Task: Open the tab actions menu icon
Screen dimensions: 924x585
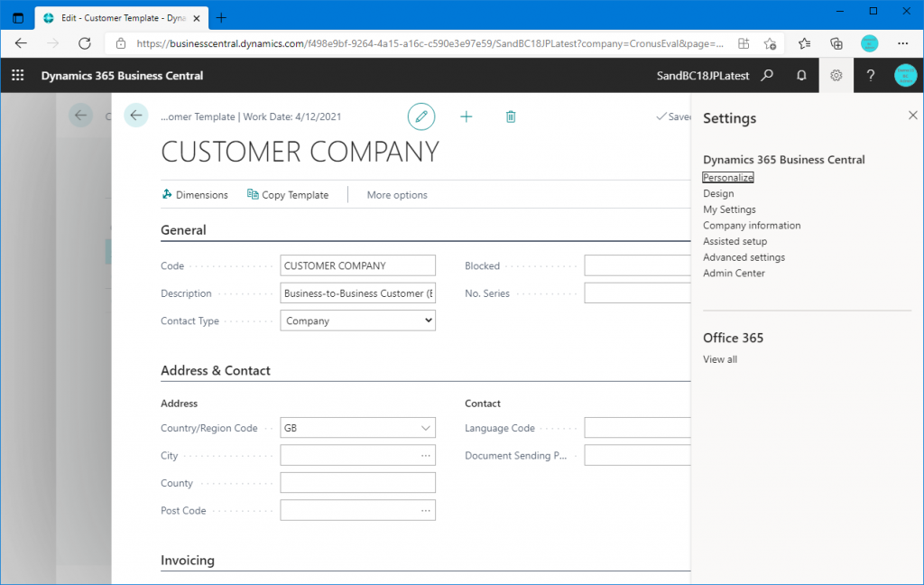Action: click(18, 18)
